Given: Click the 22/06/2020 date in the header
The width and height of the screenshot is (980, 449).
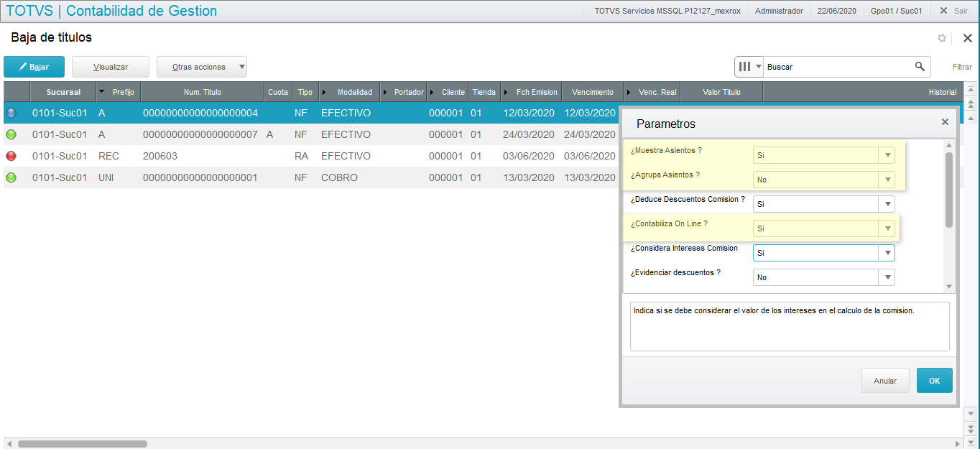Looking at the screenshot, I should click(x=837, y=11).
